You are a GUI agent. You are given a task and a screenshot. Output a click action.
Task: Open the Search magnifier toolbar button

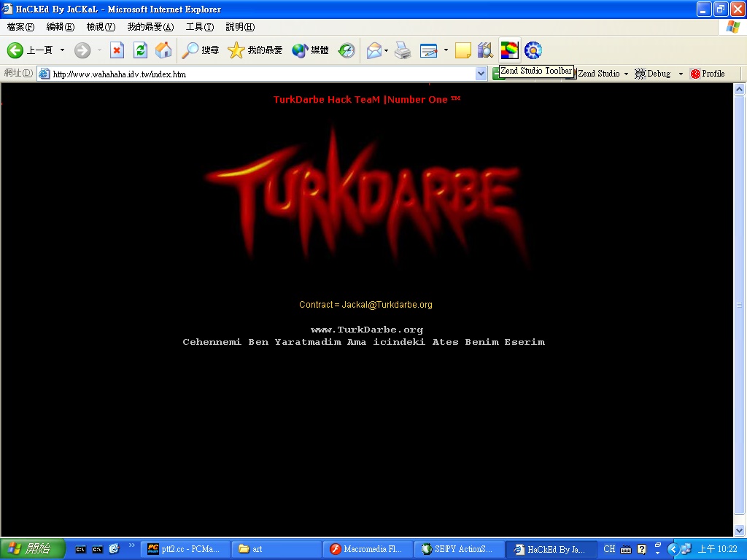click(201, 50)
